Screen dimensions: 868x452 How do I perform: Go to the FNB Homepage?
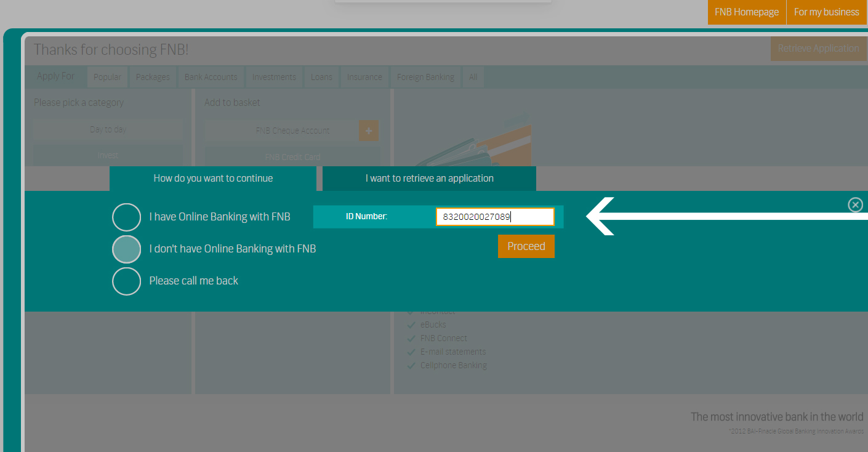pyautogui.click(x=746, y=12)
